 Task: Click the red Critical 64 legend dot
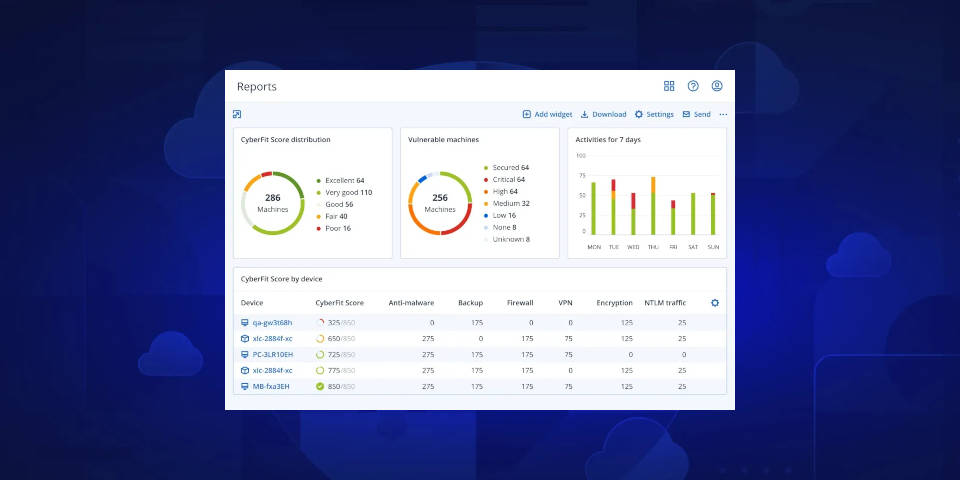pos(486,180)
